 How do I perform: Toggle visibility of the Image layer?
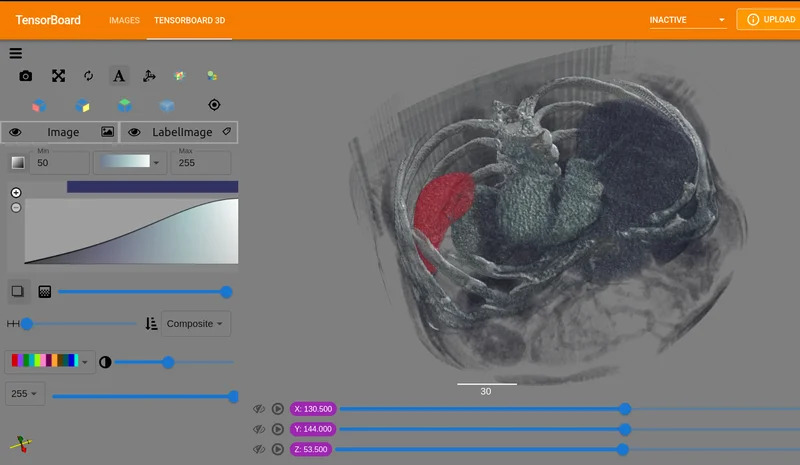[x=17, y=132]
